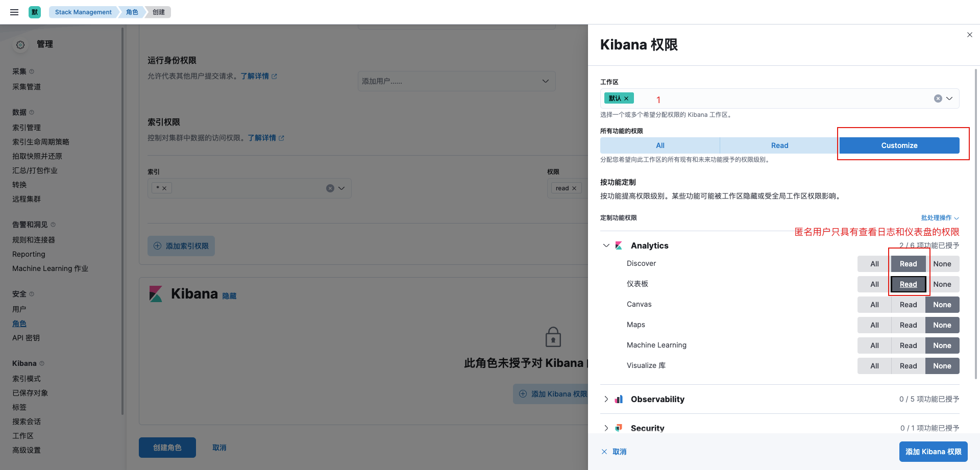Open the 添加用户 run-as dropdown
This screenshot has height=470, width=980.
pyautogui.click(x=545, y=81)
